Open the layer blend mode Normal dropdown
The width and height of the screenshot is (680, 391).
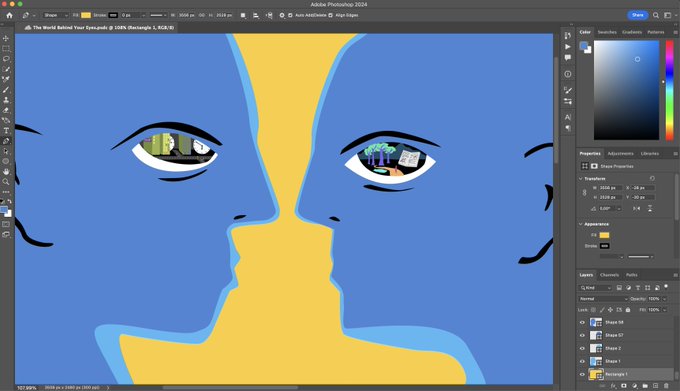(603, 299)
